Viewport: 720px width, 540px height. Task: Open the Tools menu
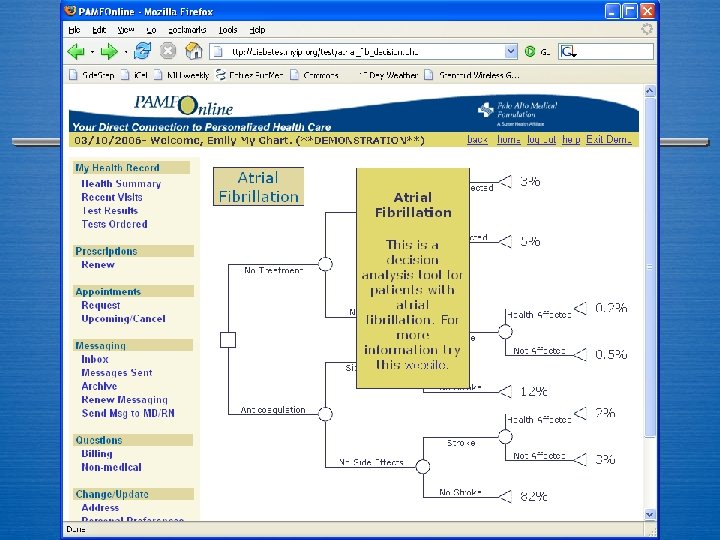point(228,30)
